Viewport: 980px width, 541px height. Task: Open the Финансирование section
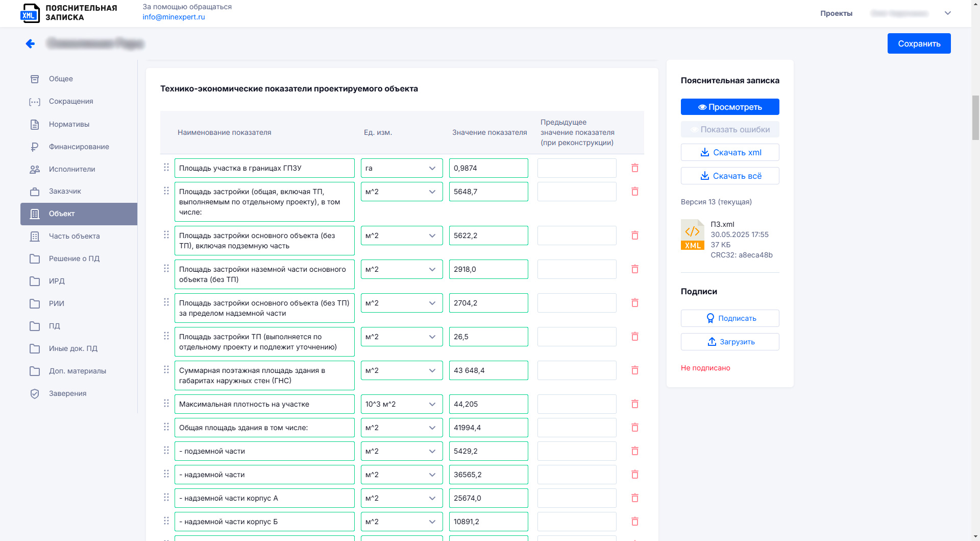(79, 147)
